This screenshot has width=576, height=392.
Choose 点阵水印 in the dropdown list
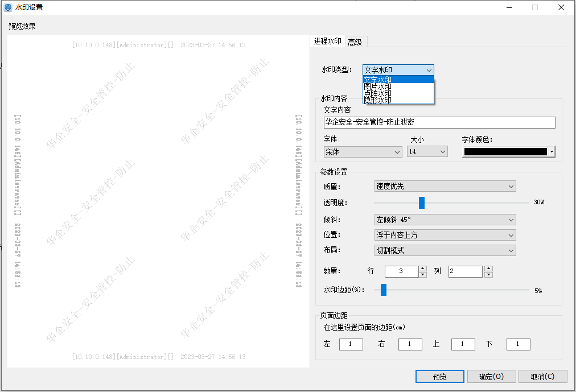pos(378,93)
